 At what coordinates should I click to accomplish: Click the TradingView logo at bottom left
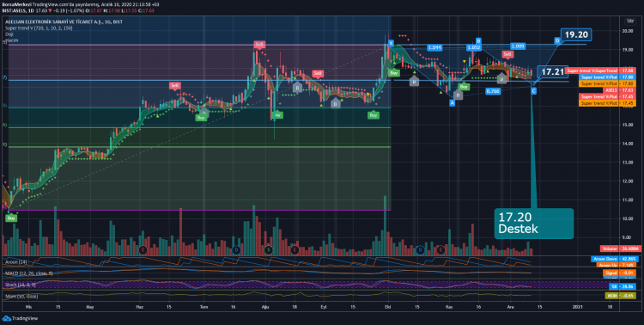(x=15, y=318)
